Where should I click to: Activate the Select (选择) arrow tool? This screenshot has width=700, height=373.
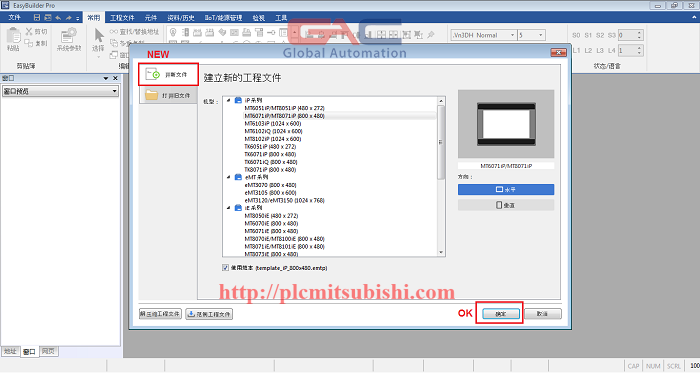pos(99,36)
